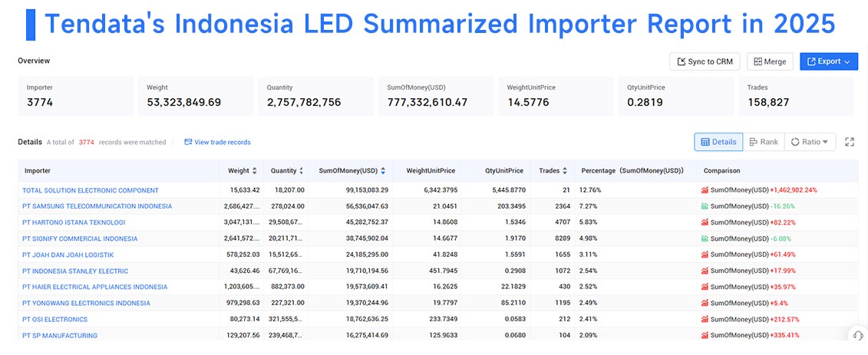Screen dimensions: 868x355
Task: Open PT SAMSUNG TELECOMMUNICATION INDONESIA importer
Action: (x=97, y=206)
